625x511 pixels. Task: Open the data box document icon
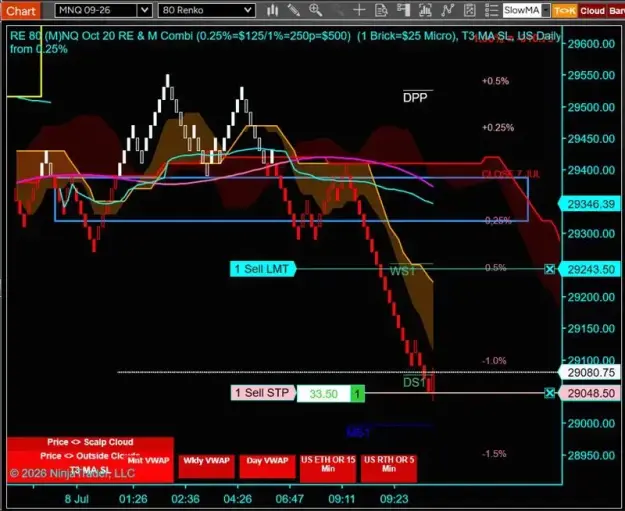point(381,10)
